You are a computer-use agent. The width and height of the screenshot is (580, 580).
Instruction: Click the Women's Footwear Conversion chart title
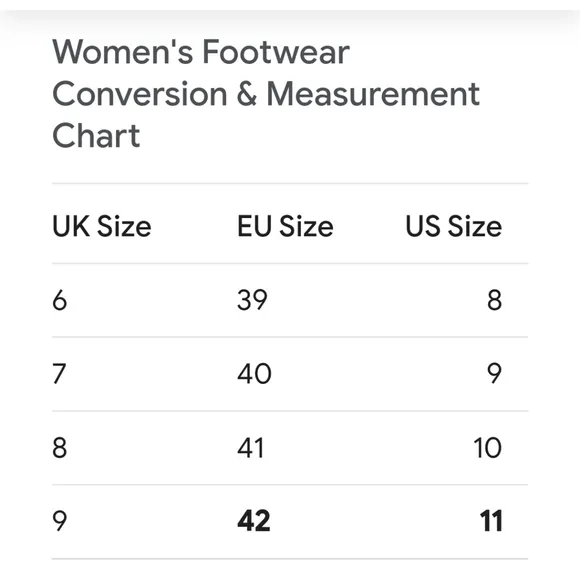(x=266, y=94)
